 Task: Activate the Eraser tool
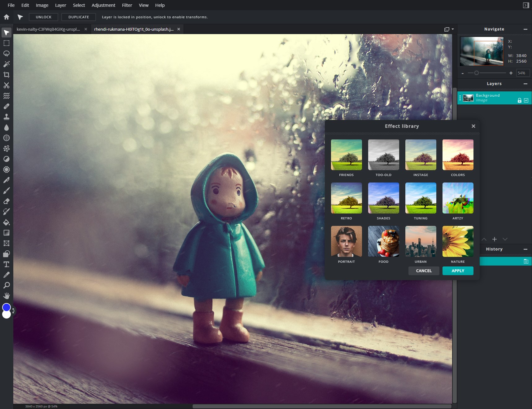tap(6, 201)
